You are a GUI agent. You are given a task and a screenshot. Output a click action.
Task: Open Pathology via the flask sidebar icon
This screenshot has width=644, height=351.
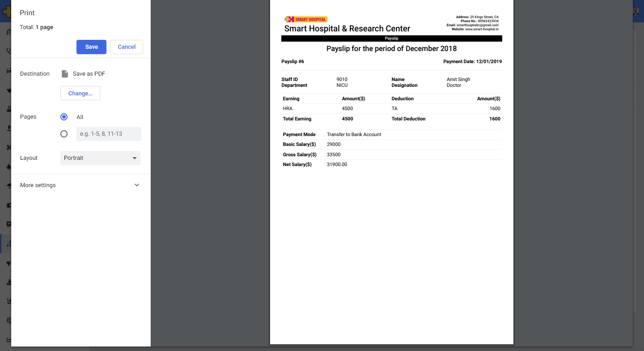(x=8, y=109)
